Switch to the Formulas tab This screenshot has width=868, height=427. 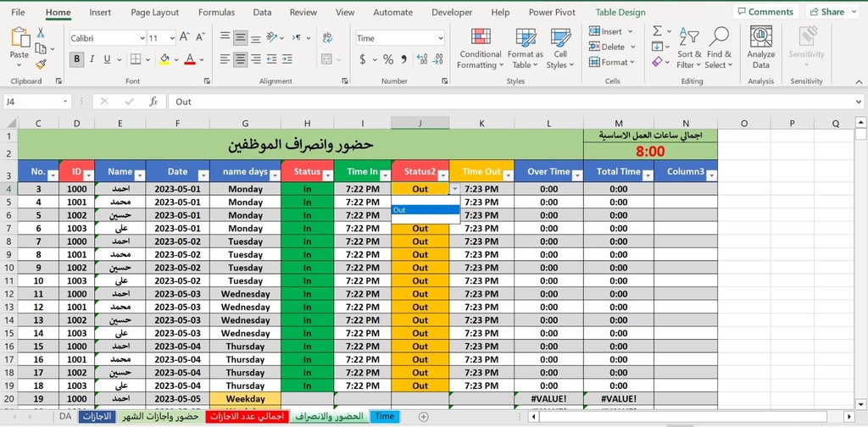pyautogui.click(x=216, y=12)
